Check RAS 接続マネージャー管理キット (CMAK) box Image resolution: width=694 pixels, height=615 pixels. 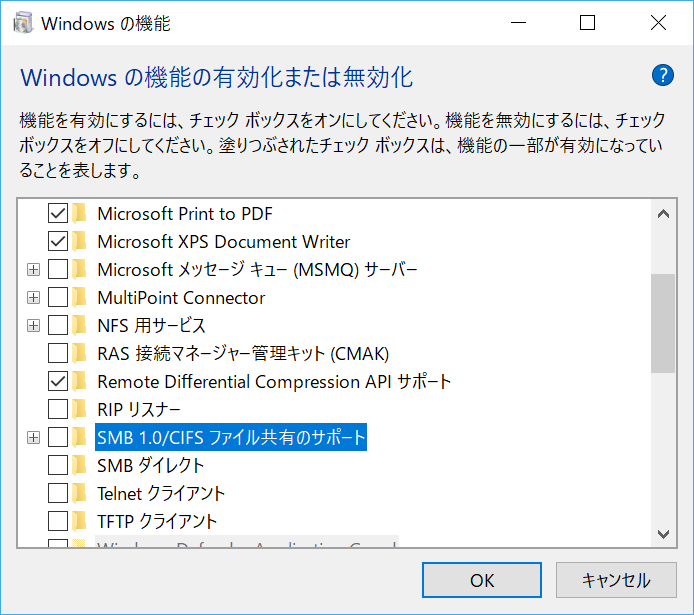(58, 354)
